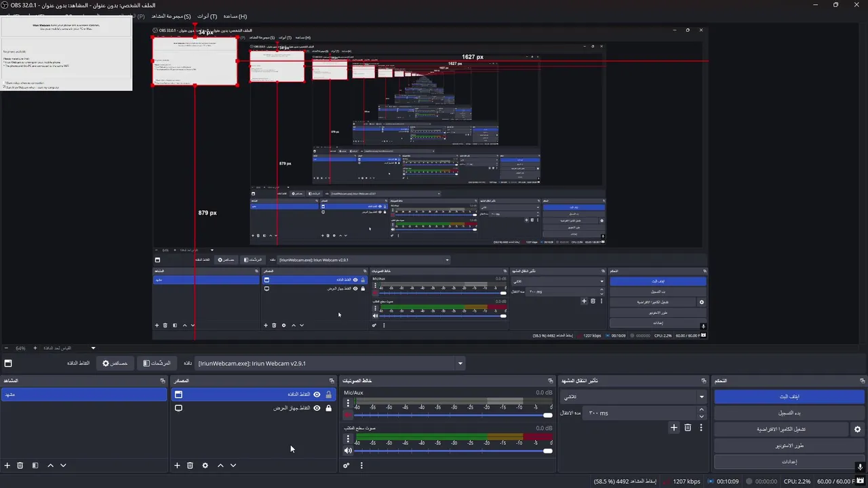
Task: Open the Scene Collection (S) menu
Action: (171, 16)
